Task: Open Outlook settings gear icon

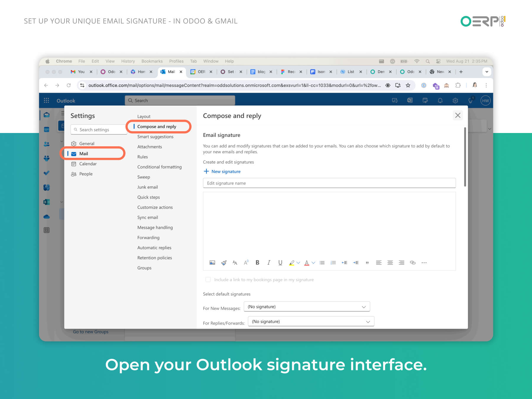Action: [455, 100]
